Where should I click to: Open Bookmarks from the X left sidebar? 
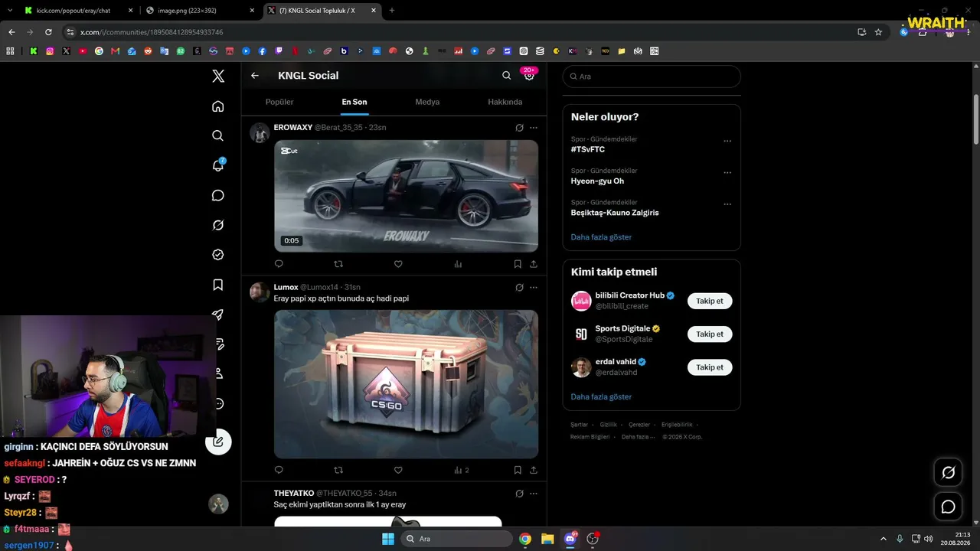218,285
